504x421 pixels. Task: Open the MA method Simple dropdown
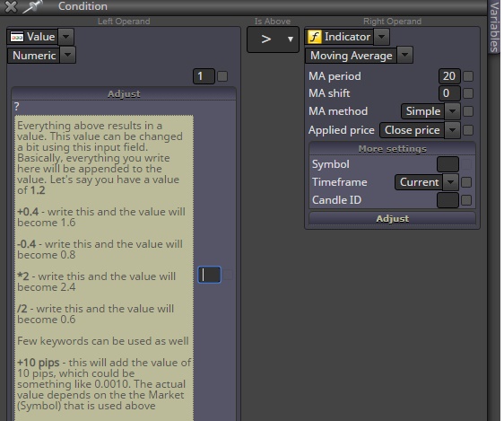452,111
